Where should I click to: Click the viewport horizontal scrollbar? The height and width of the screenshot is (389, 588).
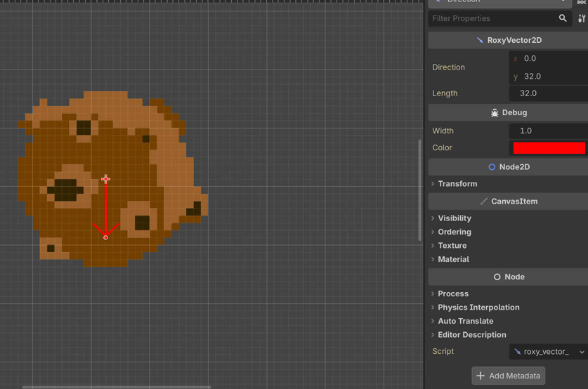(116, 387)
